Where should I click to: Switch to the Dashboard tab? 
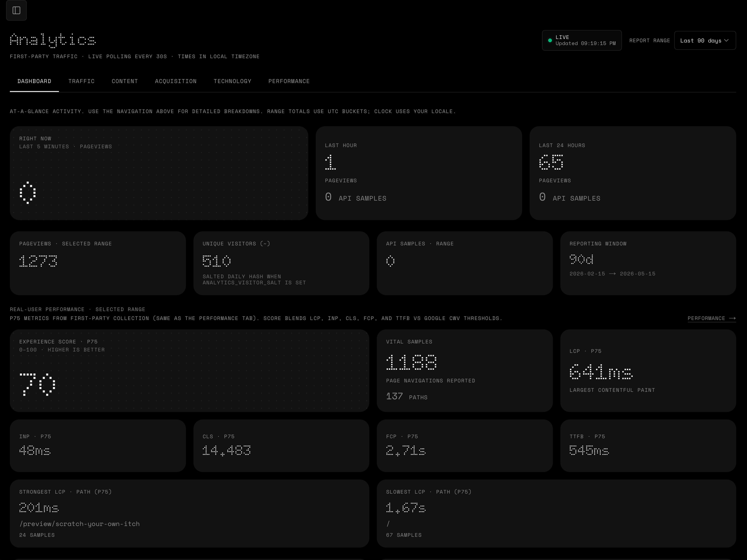[x=35, y=81]
